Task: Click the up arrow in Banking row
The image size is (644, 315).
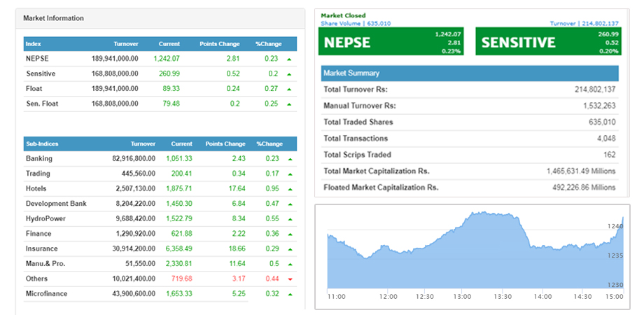Action: point(290,159)
